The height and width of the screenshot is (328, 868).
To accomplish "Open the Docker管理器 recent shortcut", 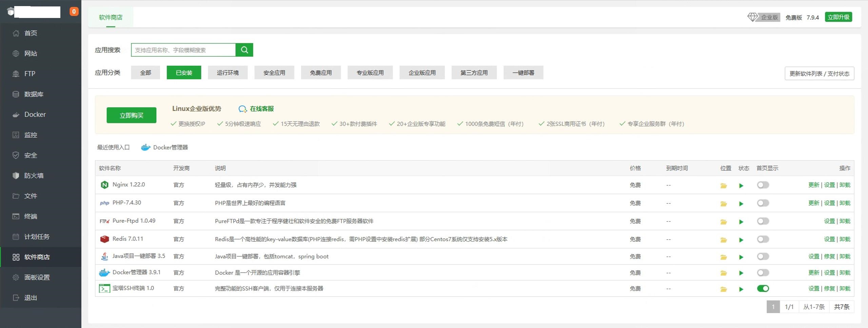I will click(165, 147).
